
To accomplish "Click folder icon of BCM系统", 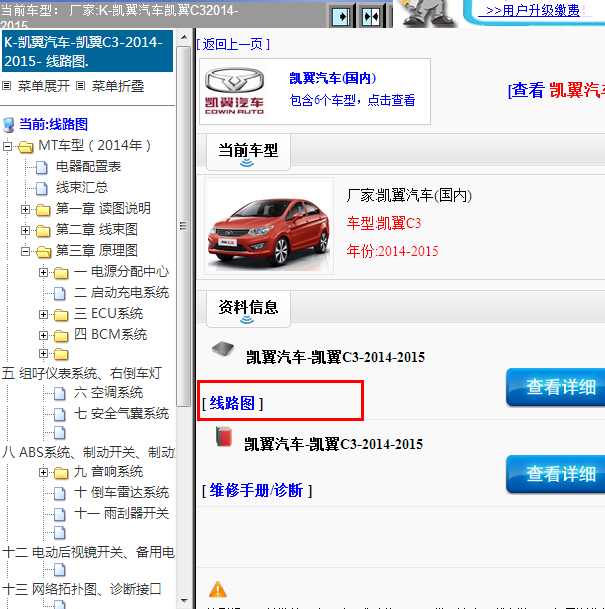I will pyautogui.click(x=61, y=336).
